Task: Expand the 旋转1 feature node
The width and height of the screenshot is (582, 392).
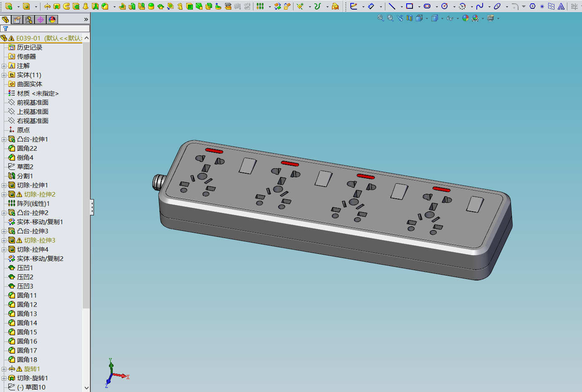Action: click(4, 369)
